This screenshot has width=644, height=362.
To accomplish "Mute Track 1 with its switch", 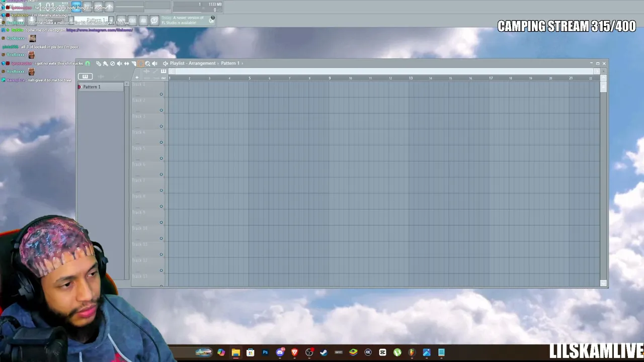I will (162, 94).
